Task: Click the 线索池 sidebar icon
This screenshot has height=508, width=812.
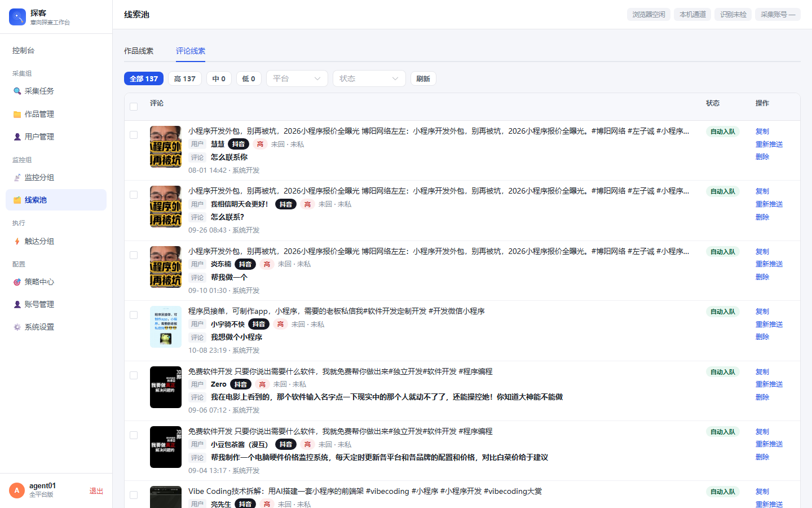Action: pos(17,200)
